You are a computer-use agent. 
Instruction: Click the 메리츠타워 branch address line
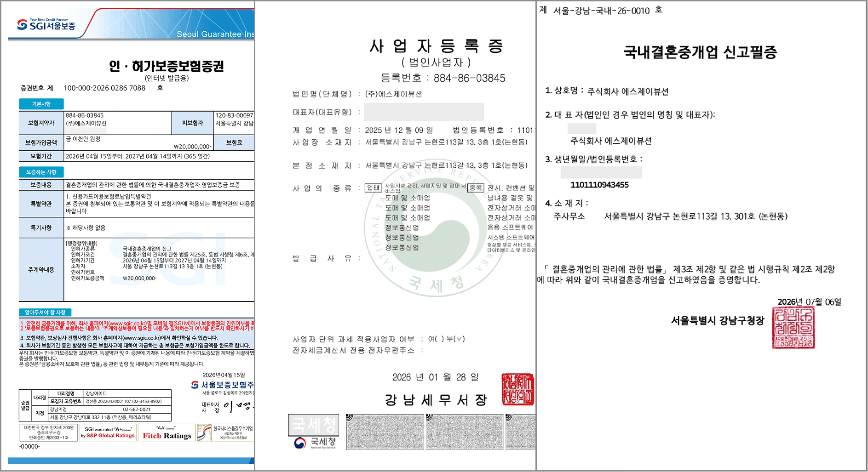[x=101, y=417]
